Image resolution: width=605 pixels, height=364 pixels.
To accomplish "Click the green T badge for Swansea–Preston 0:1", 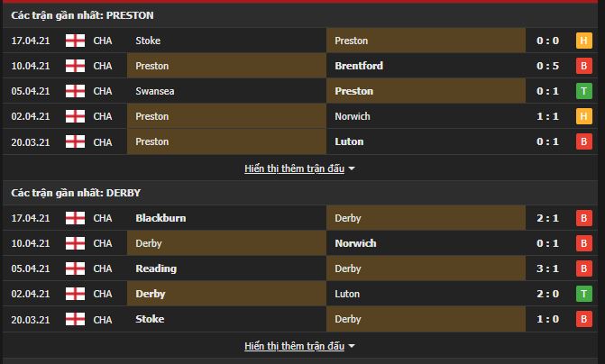I will tap(583, 91).
